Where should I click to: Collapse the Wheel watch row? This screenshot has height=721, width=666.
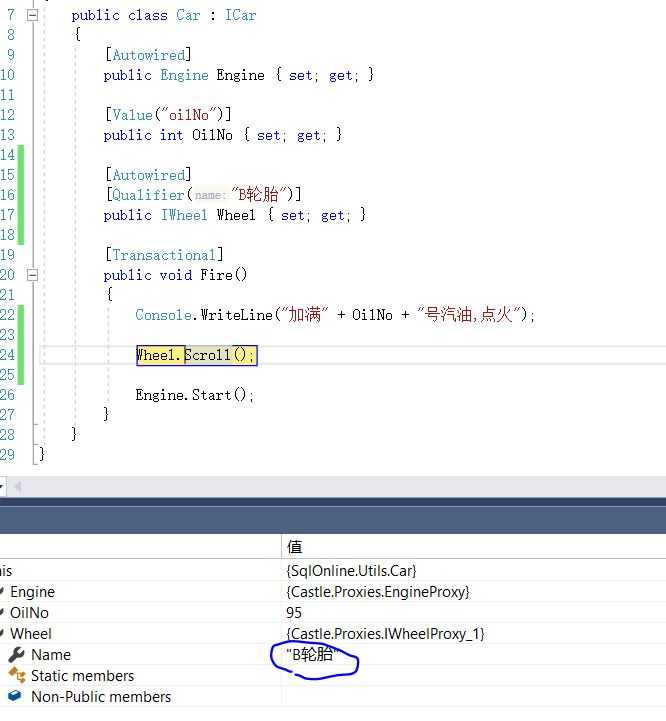[2, 634]
